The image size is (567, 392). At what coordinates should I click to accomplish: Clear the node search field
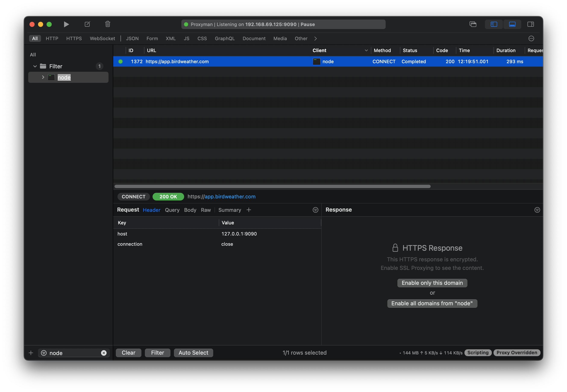[x=104, y=353]
